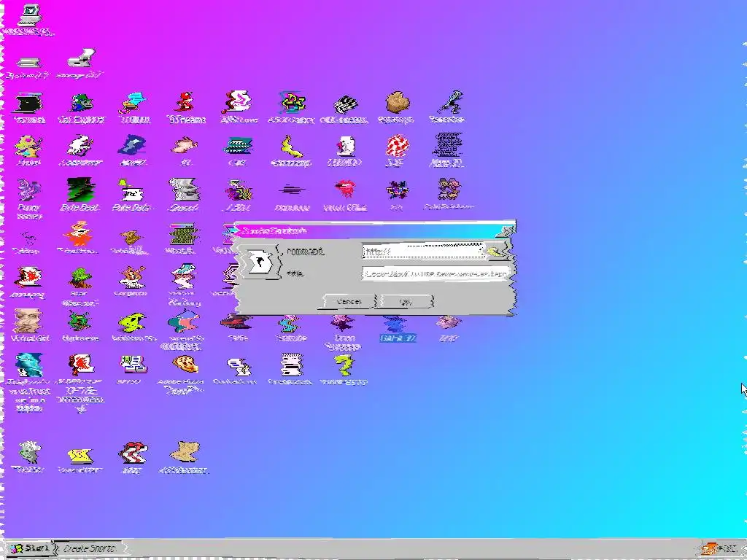Confirm with OK in Create Shortcut dialog

pos(406,301)
